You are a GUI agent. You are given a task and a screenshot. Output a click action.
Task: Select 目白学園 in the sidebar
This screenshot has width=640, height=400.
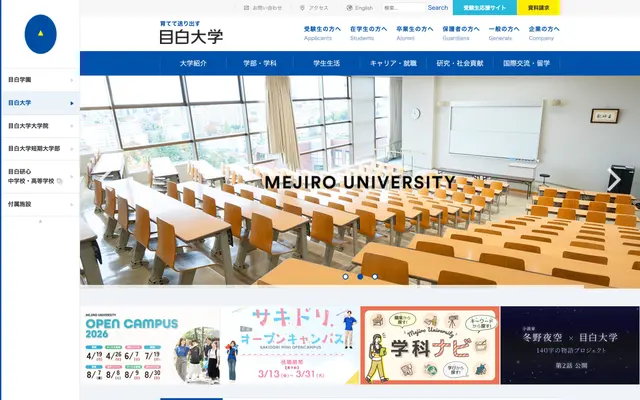click(41, 80)
